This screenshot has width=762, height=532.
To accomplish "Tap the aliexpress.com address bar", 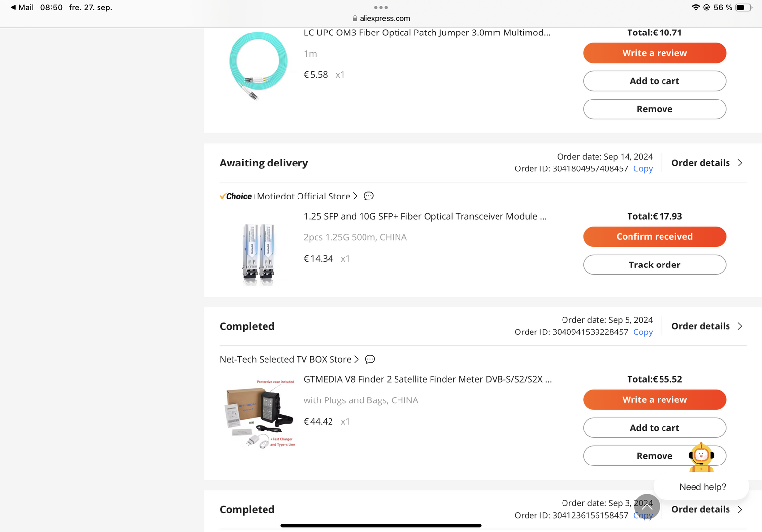I will coord(385,18).
